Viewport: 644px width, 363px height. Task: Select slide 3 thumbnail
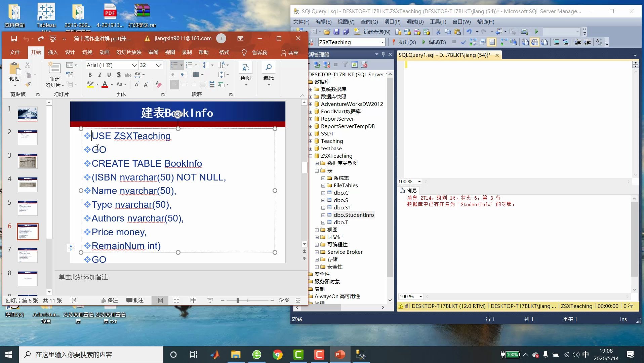click(x=28, y=161)
